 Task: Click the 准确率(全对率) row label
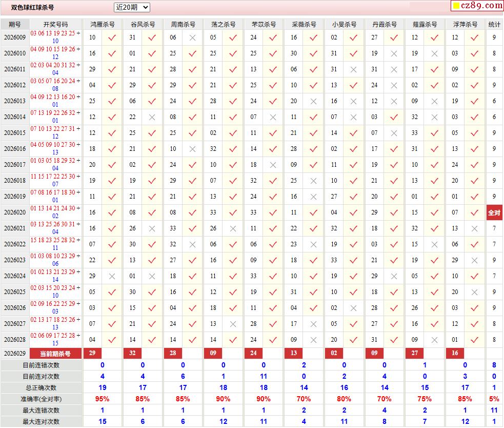[41, 399]
